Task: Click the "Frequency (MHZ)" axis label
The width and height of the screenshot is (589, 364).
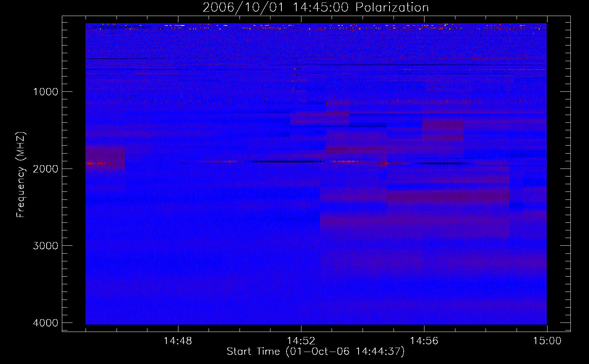Action: click(x=21, y=175)
